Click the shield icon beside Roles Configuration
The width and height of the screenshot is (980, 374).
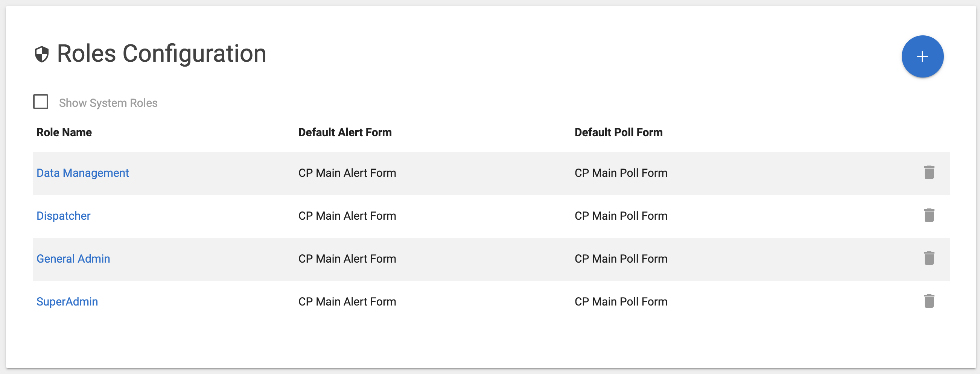tap(42, 54)
